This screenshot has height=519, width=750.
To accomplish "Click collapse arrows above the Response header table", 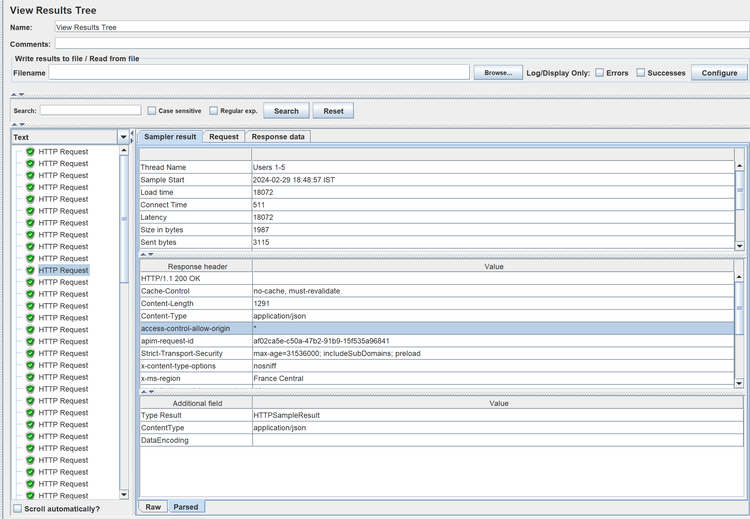I will tap(145, 255).
